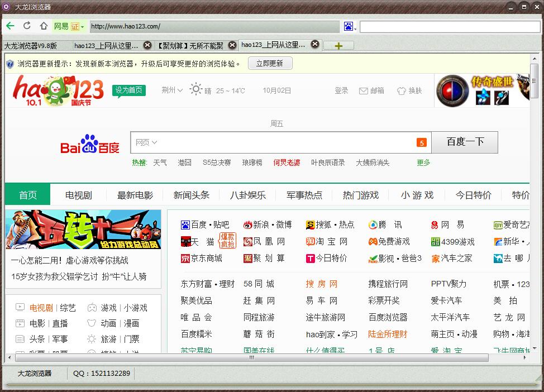
Task: Click the hao123 国庆节 logo
Action: point(58,90)
